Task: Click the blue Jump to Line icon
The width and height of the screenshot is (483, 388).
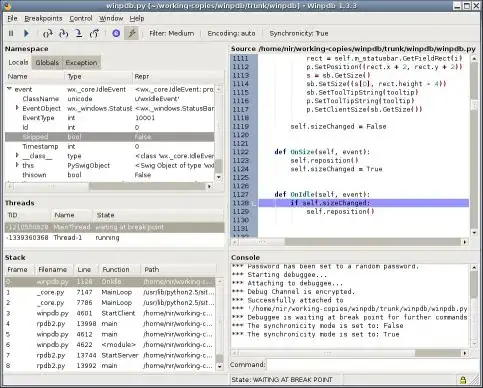Action: 116,33
